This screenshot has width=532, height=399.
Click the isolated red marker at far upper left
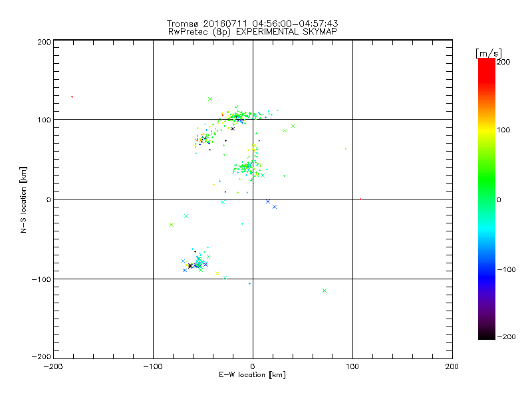(x=72, y=97)
